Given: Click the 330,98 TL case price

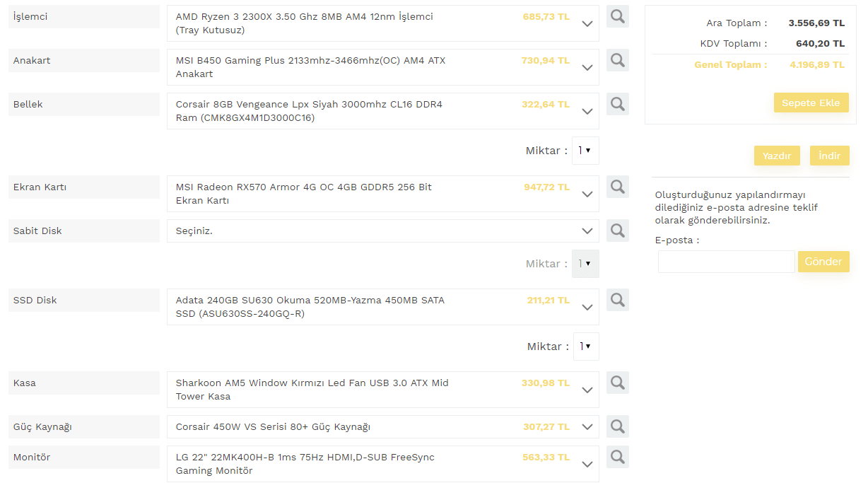Looking at the screenshot, I should pos(545,383).
